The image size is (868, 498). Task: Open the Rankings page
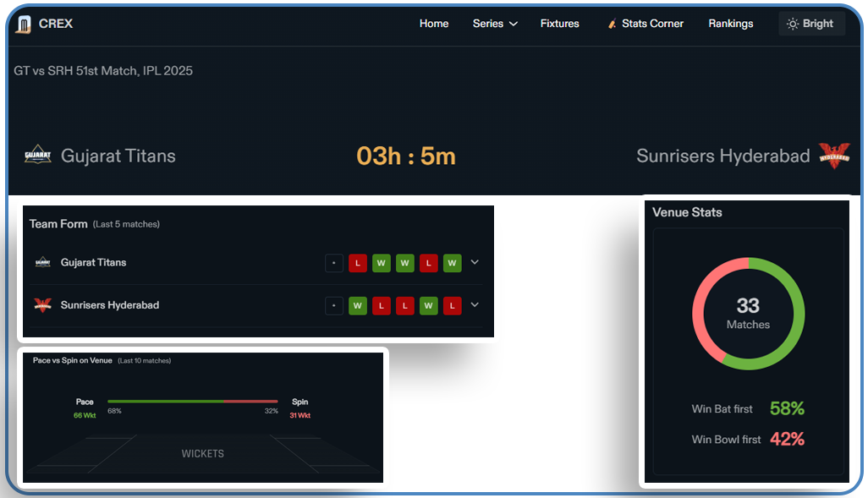coord(731,24)
